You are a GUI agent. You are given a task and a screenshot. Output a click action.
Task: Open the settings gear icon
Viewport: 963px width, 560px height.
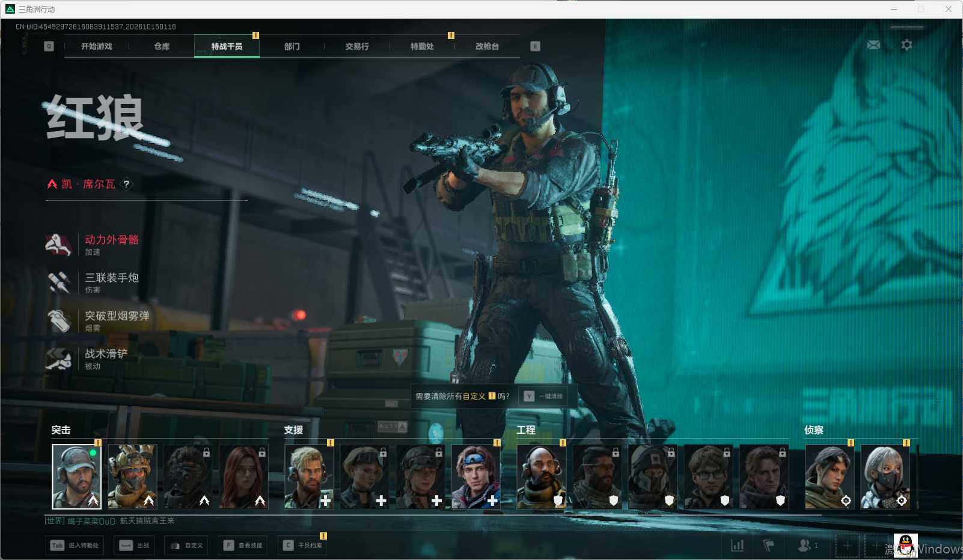(906, 45)
